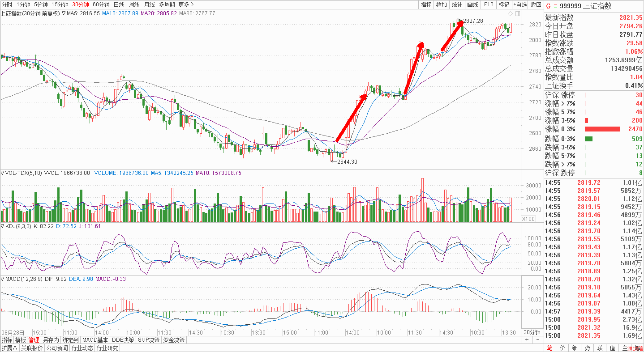Image resolution: width=644 pixels, height=352 pixels.
Task: Select the 势 trend tab
Action: pos(587,348)
